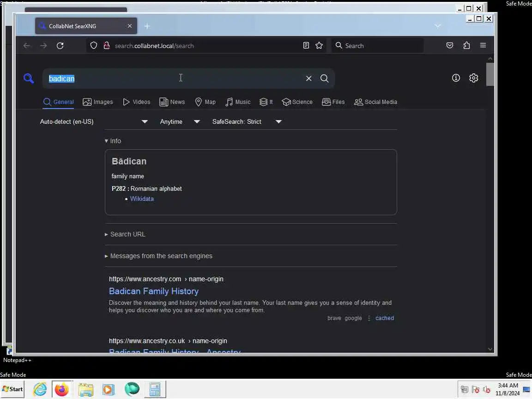Screen dimensions: 532x399
Task: Click the ancestry.co.uk result URL
Action: tap(168, 341)
